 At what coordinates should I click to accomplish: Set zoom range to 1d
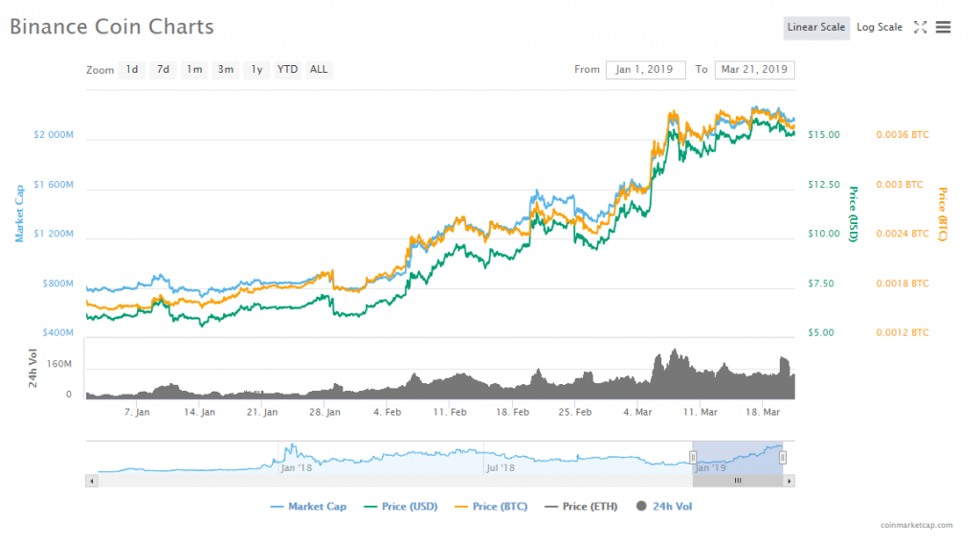132,70
